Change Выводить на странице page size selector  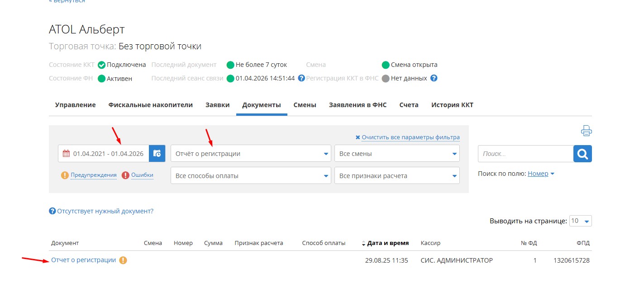click(580, 221)
